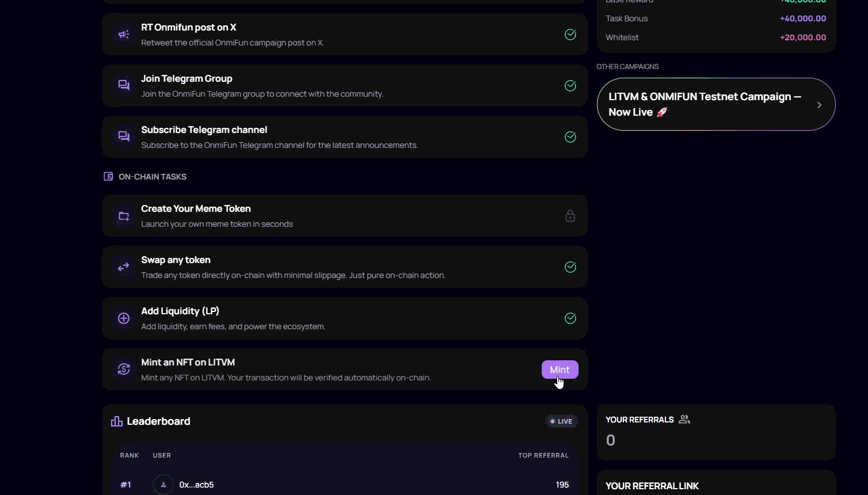Click the Leaderboard bar chart icon
Screen dimensions: 868x495
click(117, 421)
